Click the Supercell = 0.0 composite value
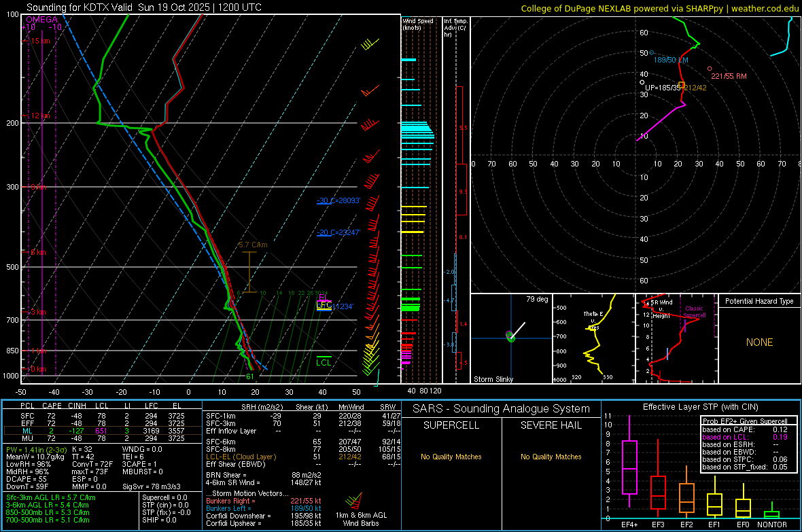This screenshot has width=802, height=532. tap(164, 497)
